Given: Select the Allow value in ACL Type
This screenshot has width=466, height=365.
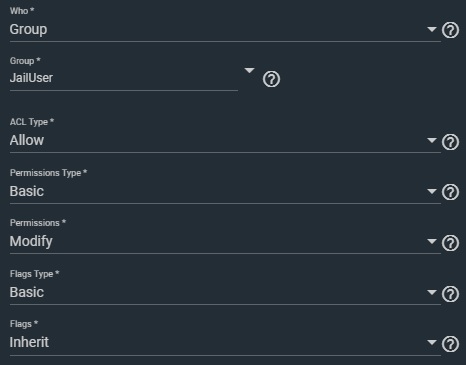Looking at the screenshot, I should tap(27, 140).
